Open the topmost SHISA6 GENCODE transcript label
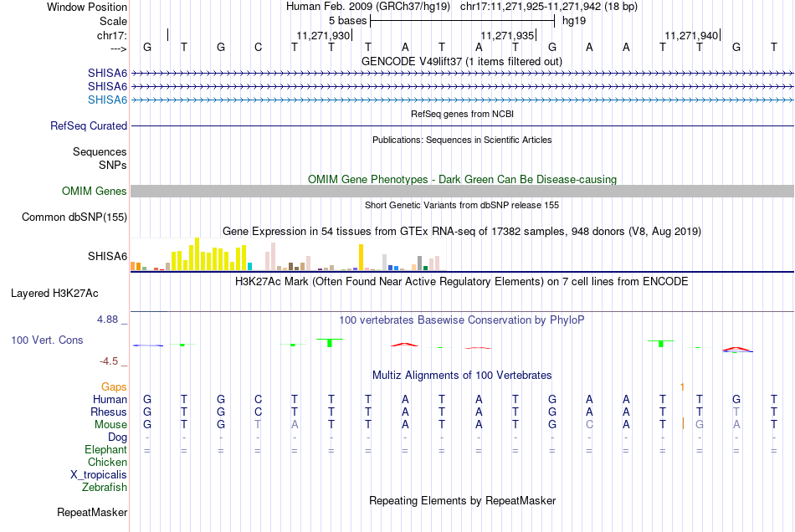This screenshot has height=532, width=795. tap(107, 73)
